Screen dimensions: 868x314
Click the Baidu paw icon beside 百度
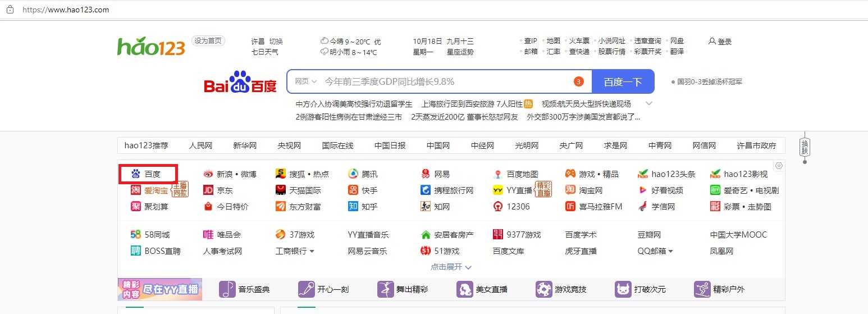coord(135,174)
